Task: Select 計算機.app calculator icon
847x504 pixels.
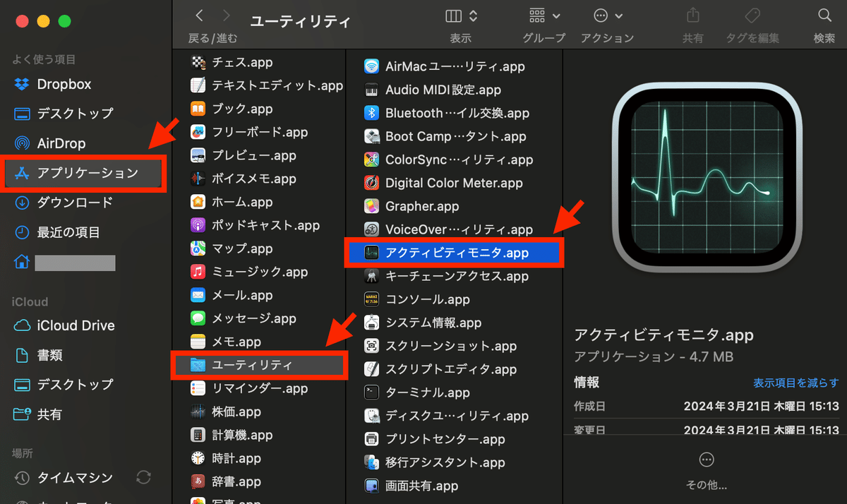Action: pos(198,435)
